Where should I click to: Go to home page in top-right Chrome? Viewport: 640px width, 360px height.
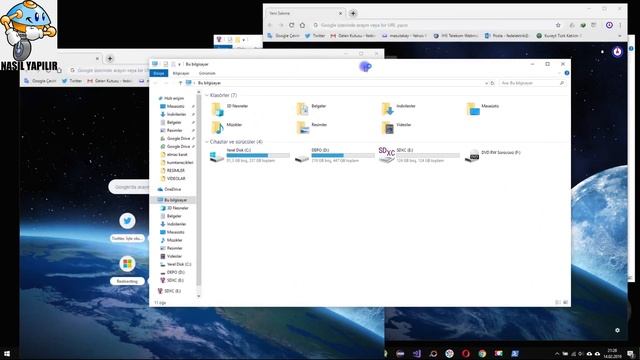[x=302, y=25]
